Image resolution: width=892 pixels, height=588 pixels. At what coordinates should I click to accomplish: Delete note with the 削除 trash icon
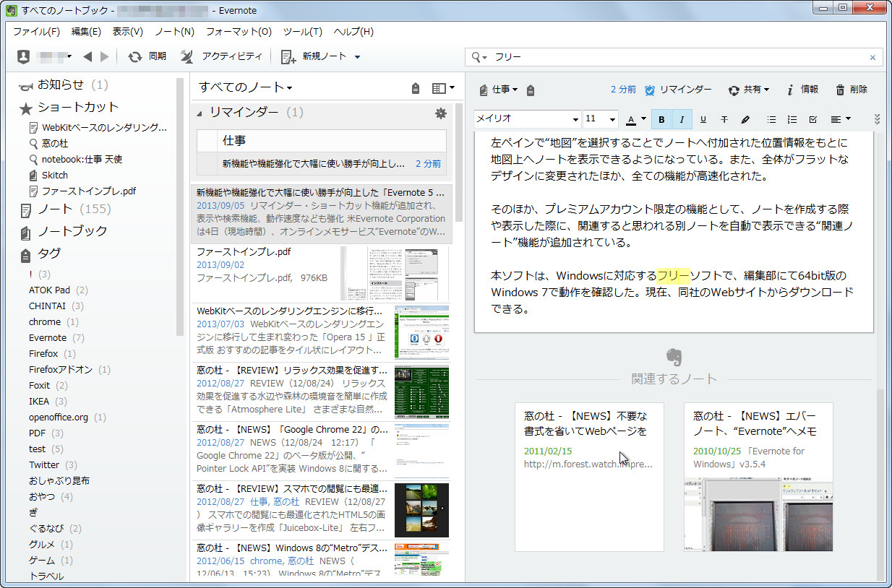tap(852, 90)
